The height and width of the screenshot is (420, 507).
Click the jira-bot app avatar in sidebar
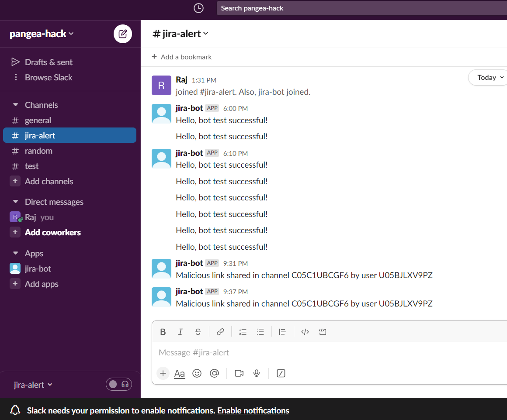click(15, 269)
